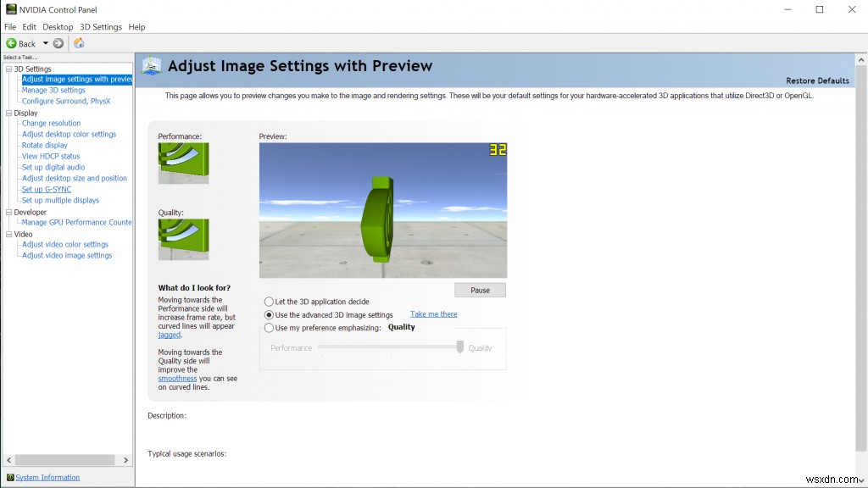Move the Performance-Quality slider handle
Image resolution: width=868 pixels, height=488 pixels.
tap(459, 347)
